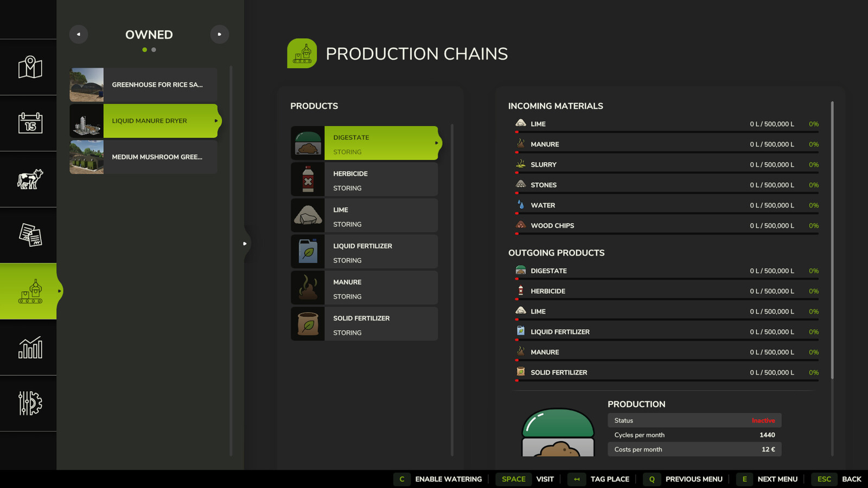Select the production chains sidebar icon
The image size is (868, 488).
click(30, 291)
